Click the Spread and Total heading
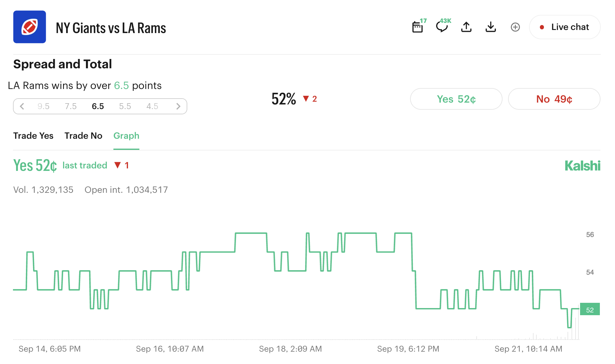The width and height of the screenshot is (615, 364). [62, 64]
